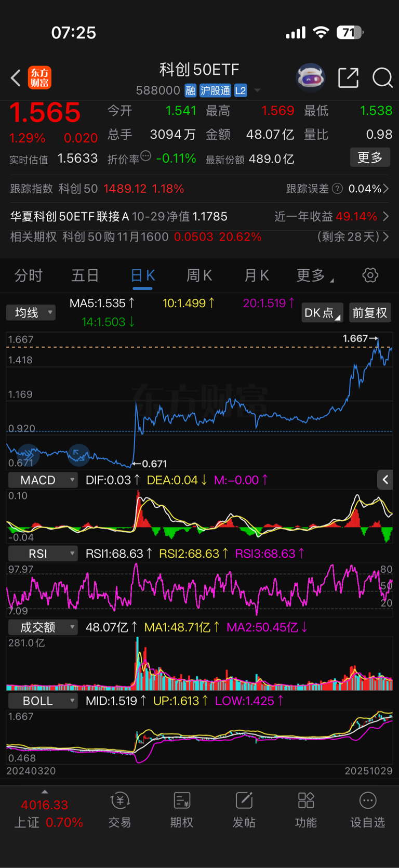Tap the RSI1:68.63 reading

click(119, 554)
